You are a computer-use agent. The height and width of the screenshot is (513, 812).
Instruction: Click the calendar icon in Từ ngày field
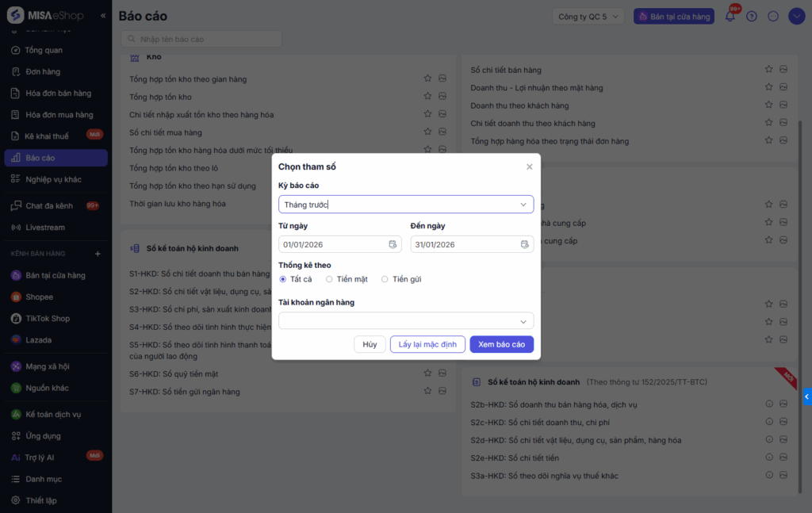click(x=393, y=244)
